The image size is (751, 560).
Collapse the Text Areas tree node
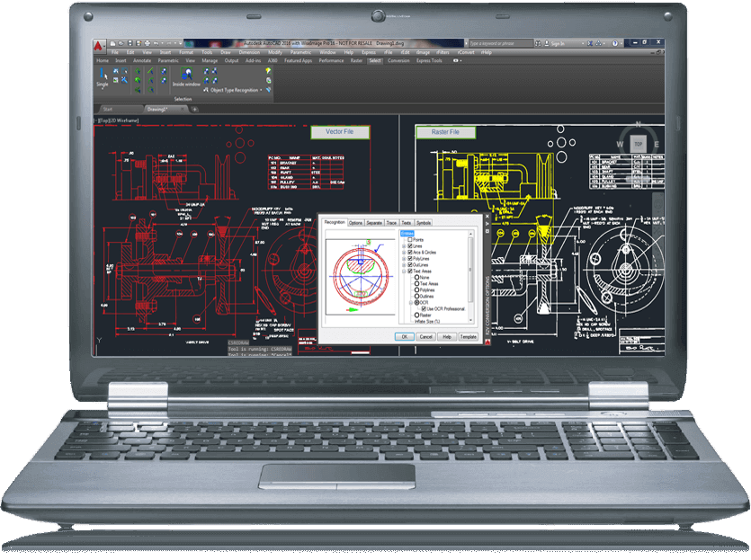(404, 271)
